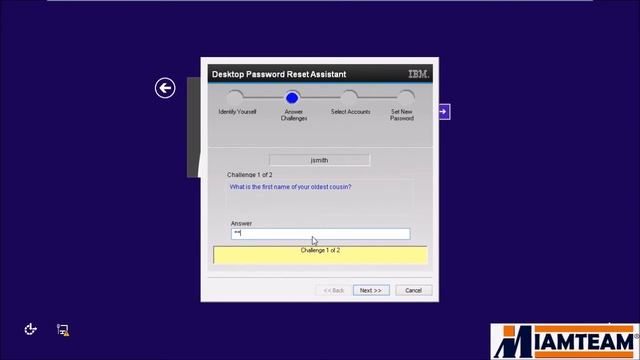
Task: Click the circular back arrow icon
Action: [165, 88]
